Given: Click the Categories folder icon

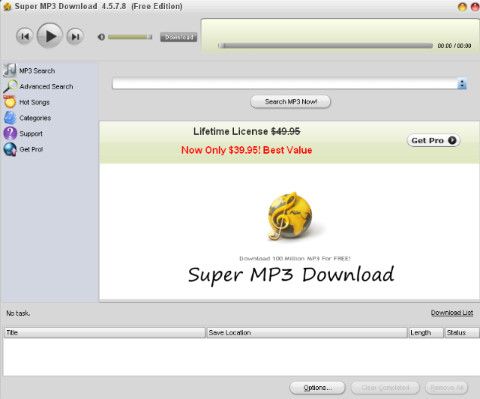Looking at the screenshot, I should (10, 117).
